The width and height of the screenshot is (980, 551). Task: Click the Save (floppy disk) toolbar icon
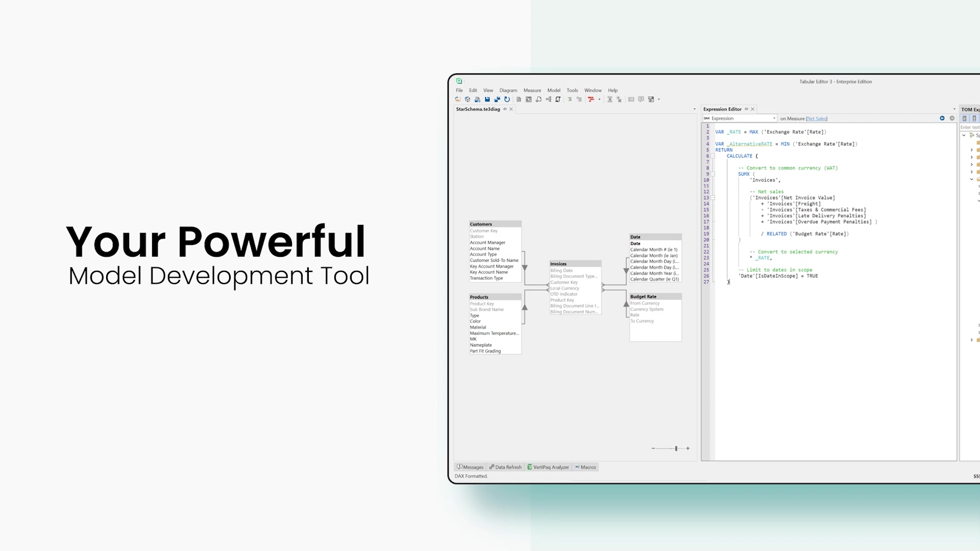click(487, 99)
